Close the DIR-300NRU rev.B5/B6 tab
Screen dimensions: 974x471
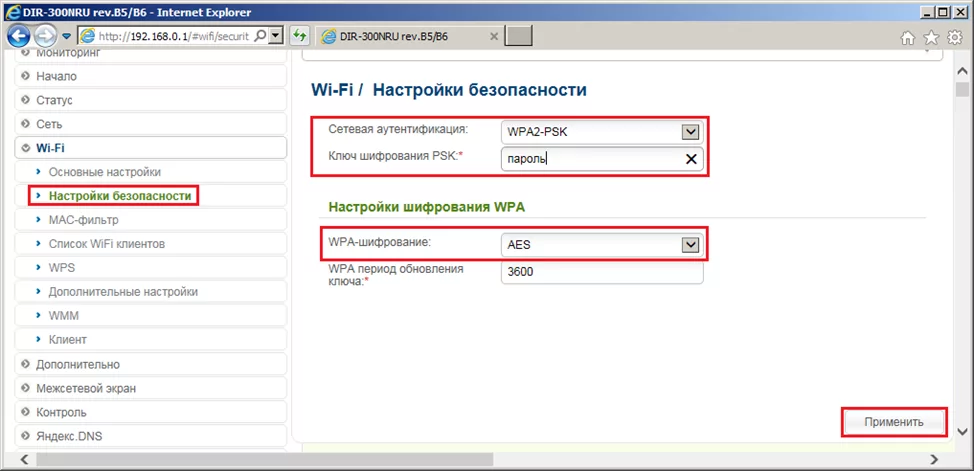494,37
